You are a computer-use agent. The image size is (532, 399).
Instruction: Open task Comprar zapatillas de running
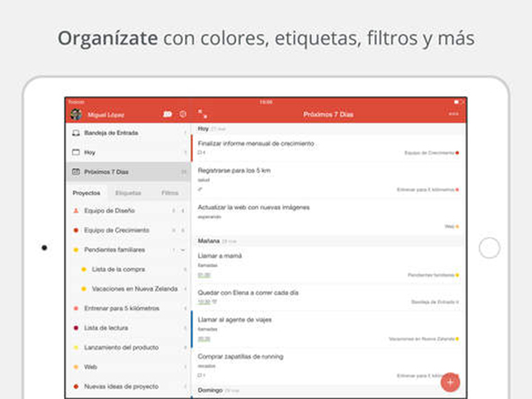tap(328, 366)
